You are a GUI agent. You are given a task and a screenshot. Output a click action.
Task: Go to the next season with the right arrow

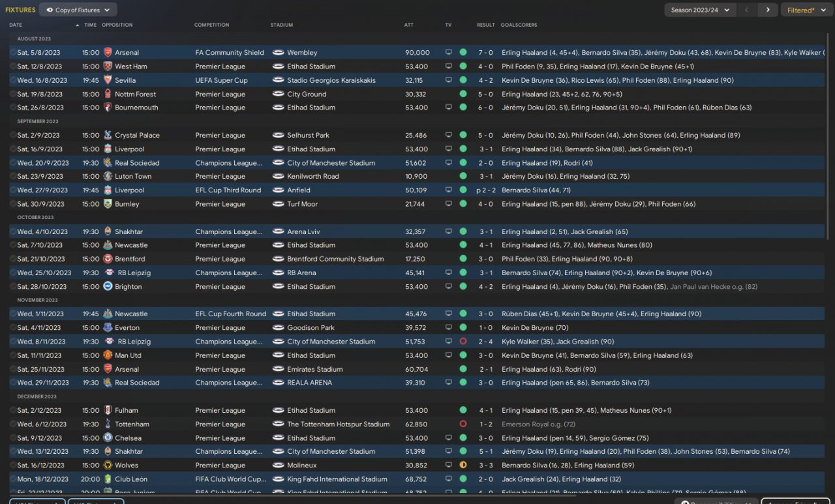[768, 10]
